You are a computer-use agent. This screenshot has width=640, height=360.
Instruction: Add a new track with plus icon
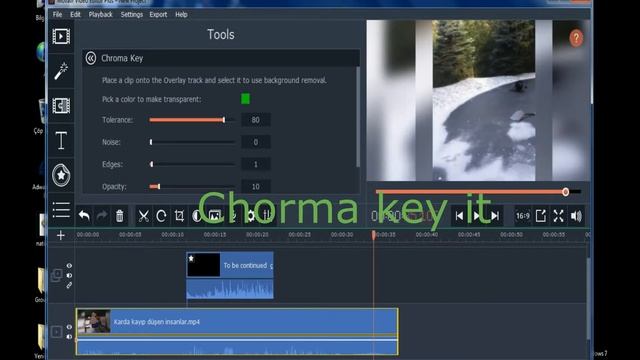(x=60, y=235)
